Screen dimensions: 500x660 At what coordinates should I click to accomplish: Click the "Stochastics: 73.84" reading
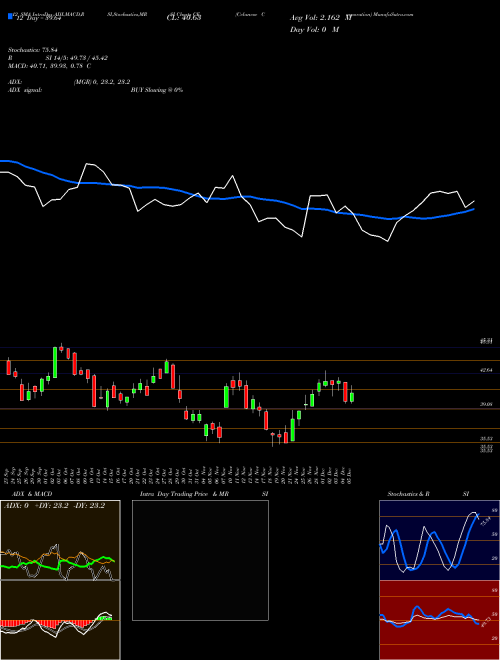[x=32, y=50]
